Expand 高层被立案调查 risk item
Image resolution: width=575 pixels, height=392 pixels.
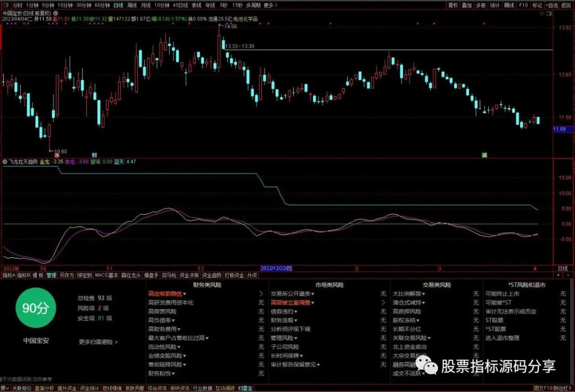(292, 303)
